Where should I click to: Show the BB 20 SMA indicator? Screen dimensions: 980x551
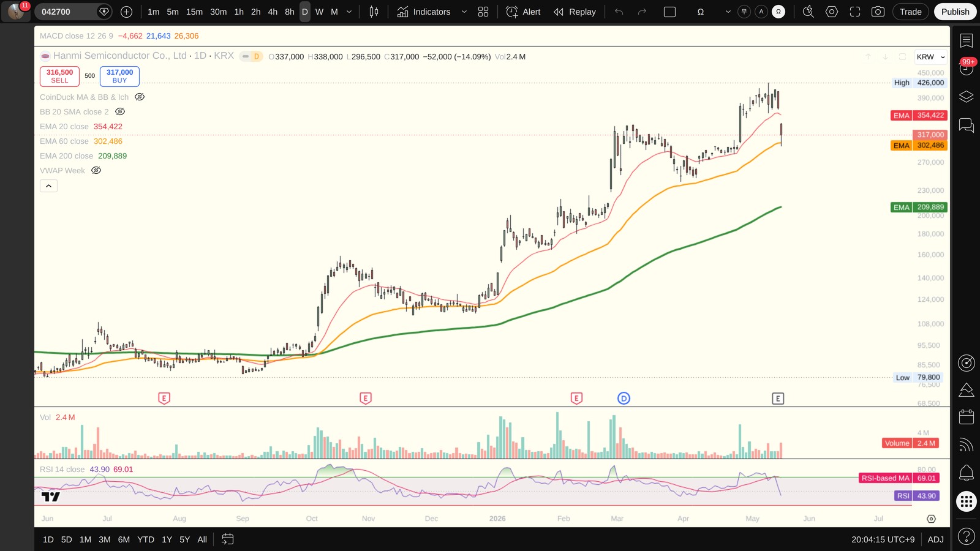(120, 111)
